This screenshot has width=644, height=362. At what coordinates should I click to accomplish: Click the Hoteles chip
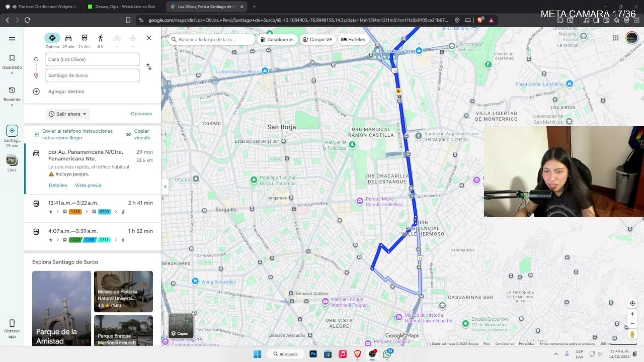point(353,39)
